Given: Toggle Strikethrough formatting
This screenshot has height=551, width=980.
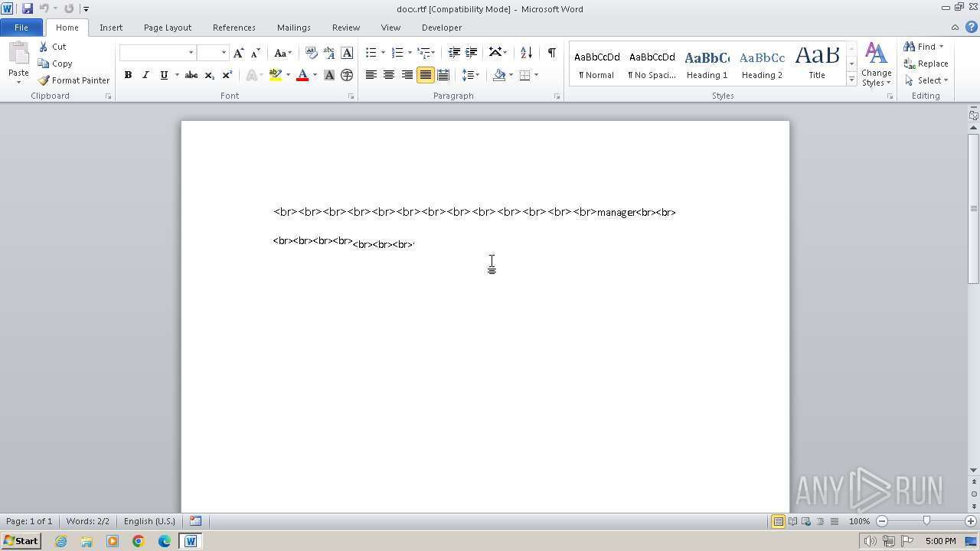Looking at the screenshot, I should [x=191, y=75].
